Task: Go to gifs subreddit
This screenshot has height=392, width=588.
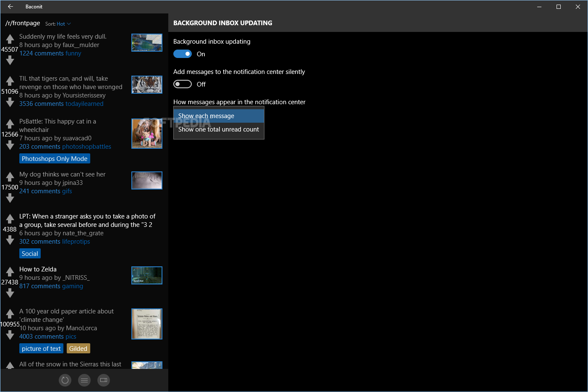Action: click(x=67, y=191)
